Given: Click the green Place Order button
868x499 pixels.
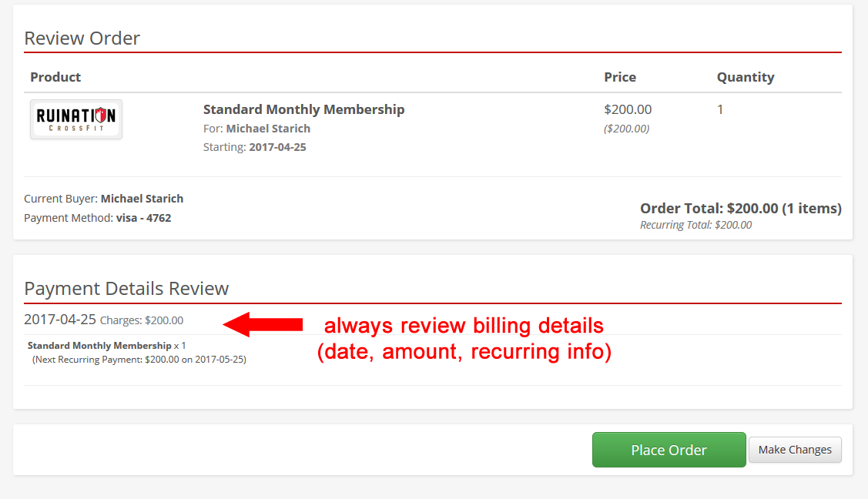Looking at the screenshot, I should [669, 450].
